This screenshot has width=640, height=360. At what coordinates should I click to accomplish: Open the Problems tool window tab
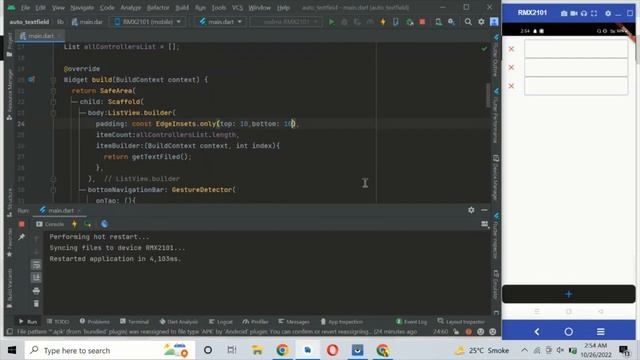pos(95,322)
